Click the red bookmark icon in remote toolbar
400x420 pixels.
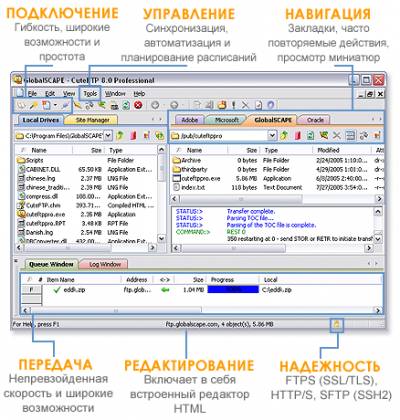click(x=297, y=135)
